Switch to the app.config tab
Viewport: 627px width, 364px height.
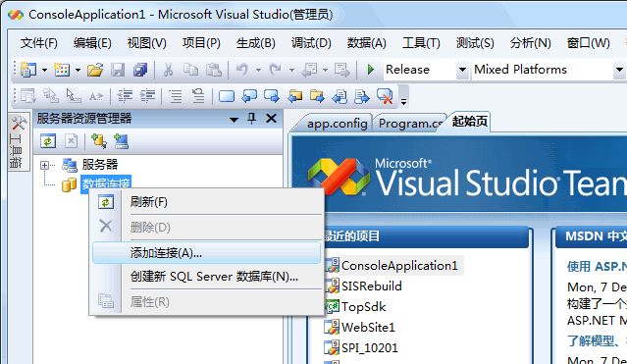[x=337, y=124]
